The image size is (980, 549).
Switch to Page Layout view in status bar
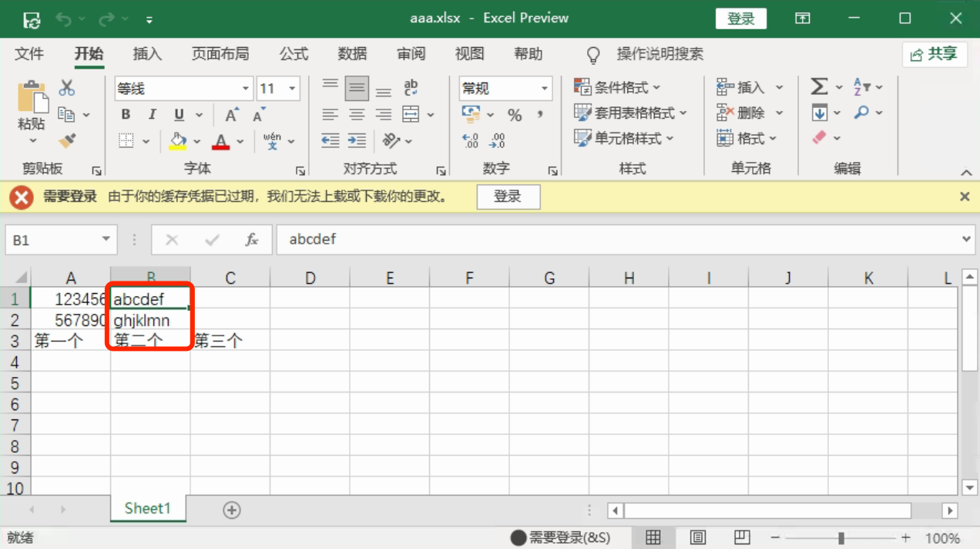[697, 537]
